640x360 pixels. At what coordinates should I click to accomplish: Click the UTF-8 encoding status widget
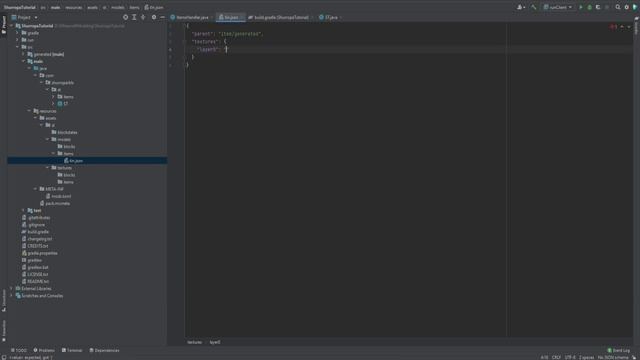[570, 357]
